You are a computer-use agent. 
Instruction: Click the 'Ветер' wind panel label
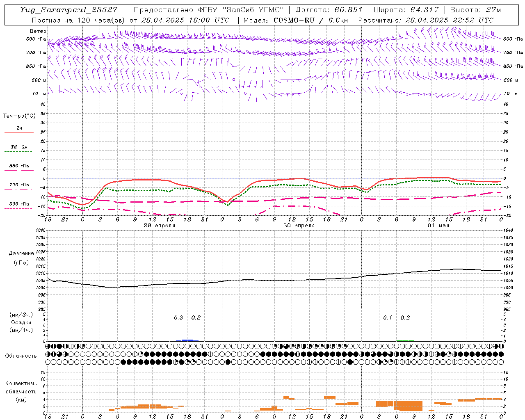click(x=38, y=31)
